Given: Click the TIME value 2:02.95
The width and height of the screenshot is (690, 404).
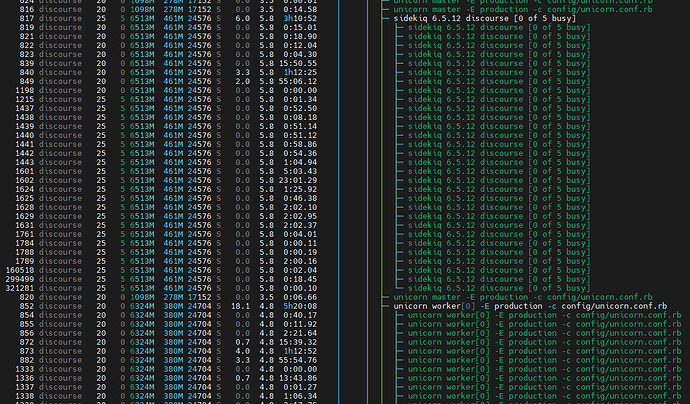Looking at the screenshot, I should tap(300, 217).
